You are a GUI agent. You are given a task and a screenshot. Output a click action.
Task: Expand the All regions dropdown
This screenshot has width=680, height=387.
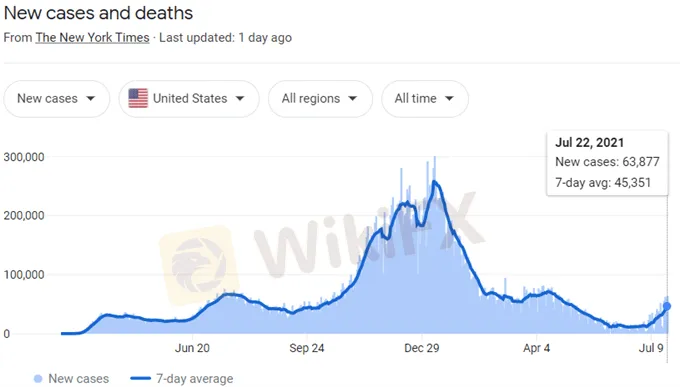(320, 99)
